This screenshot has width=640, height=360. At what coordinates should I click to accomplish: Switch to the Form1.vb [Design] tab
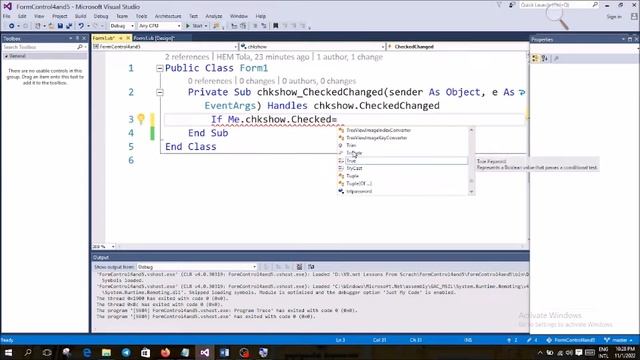tap(154, 38)
